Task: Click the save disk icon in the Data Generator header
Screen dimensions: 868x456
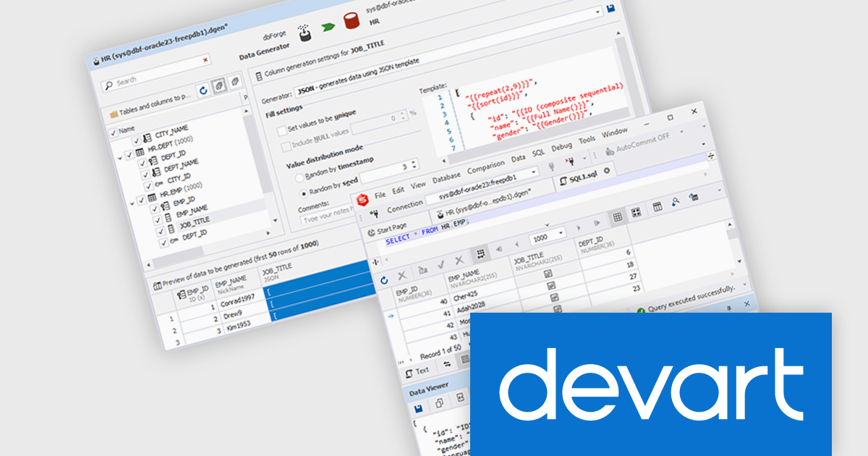Action: 611,8
